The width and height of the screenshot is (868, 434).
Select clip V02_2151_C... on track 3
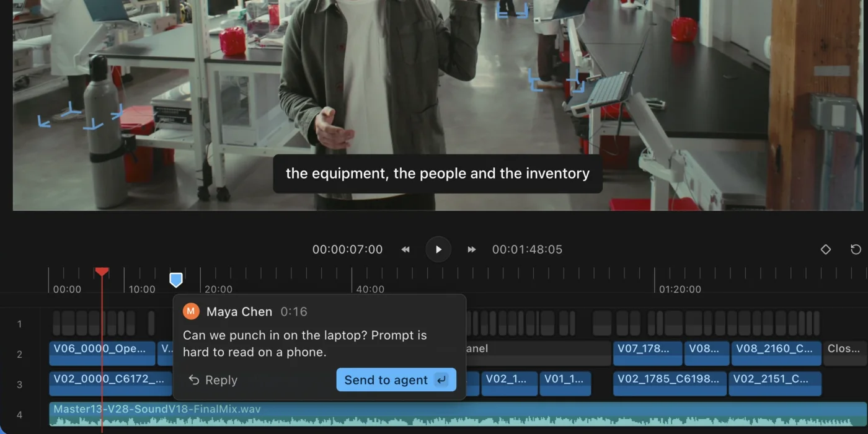(x=775, y=384)
